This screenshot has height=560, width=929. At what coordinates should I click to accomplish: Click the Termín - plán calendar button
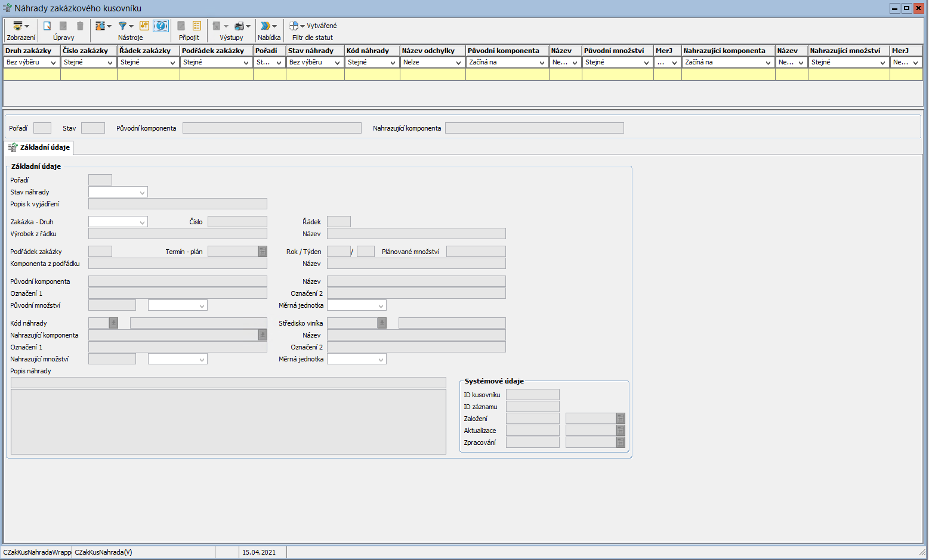point(263,252)
